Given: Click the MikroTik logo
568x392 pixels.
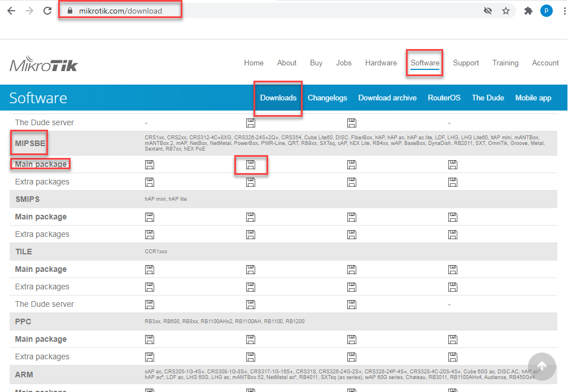Looking at the screenshot, I should coord(43,64).
